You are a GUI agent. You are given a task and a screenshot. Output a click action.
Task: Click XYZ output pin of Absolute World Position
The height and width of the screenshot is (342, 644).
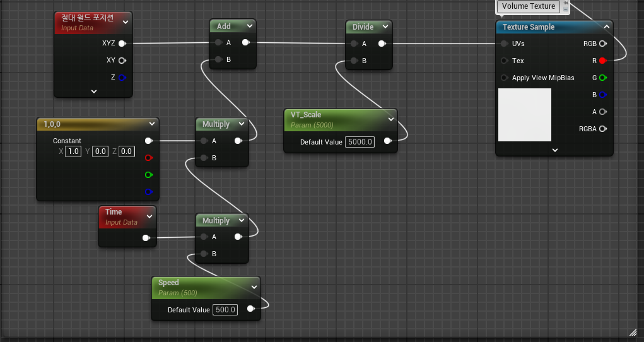(122, 43)
